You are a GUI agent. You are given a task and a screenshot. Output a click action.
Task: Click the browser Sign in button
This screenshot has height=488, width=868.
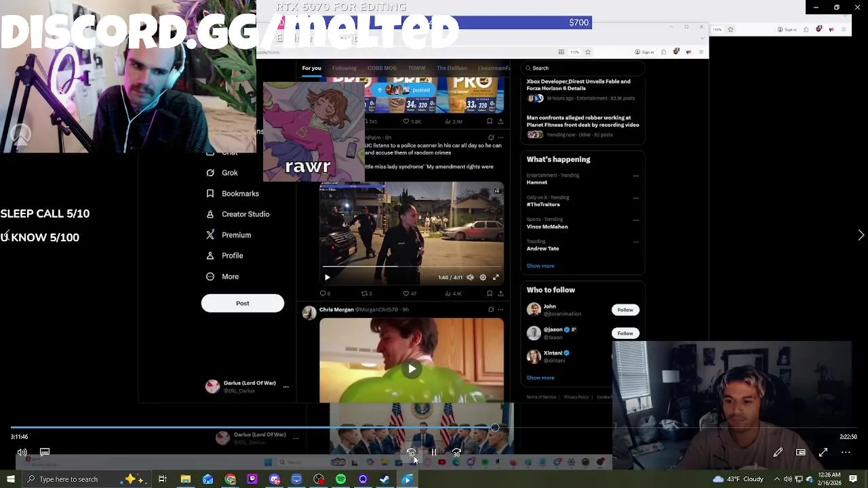(x=645, y=52)
